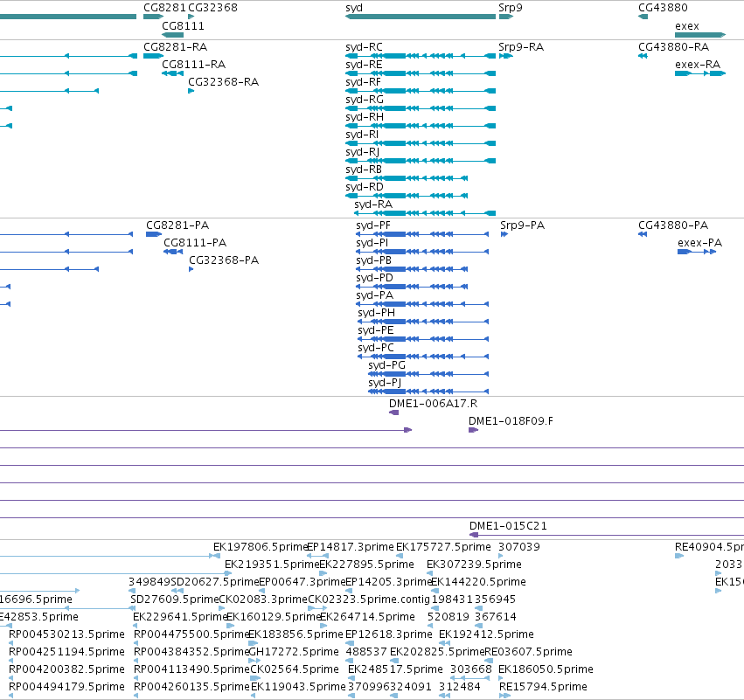Open the EK186050.5prime EST label
The image size is (744, 700).
point(546,669)
